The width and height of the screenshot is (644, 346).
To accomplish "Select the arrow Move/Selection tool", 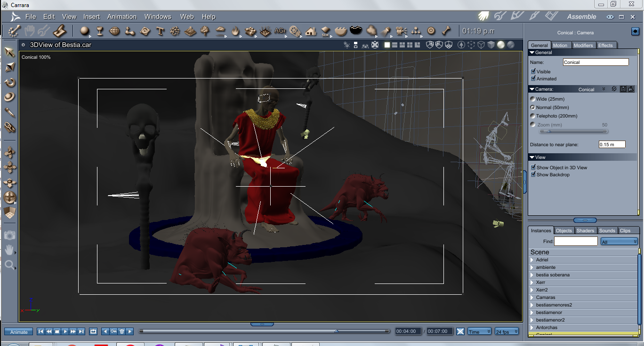I will tap(10, 52).
